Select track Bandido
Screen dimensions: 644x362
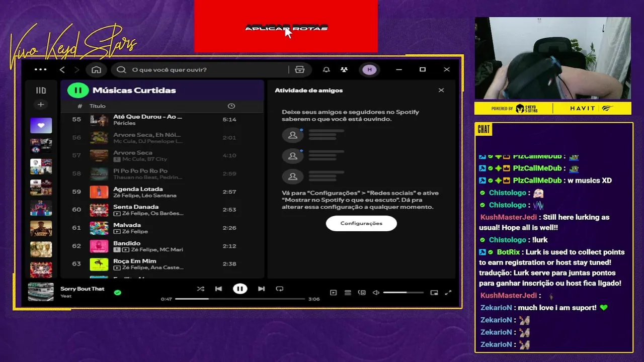[162, 246]
